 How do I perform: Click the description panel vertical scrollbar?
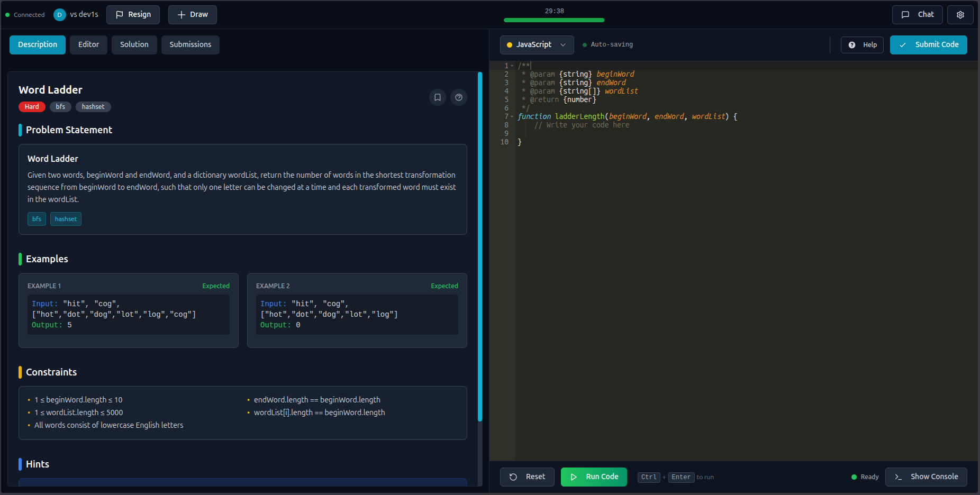point(480,246)
